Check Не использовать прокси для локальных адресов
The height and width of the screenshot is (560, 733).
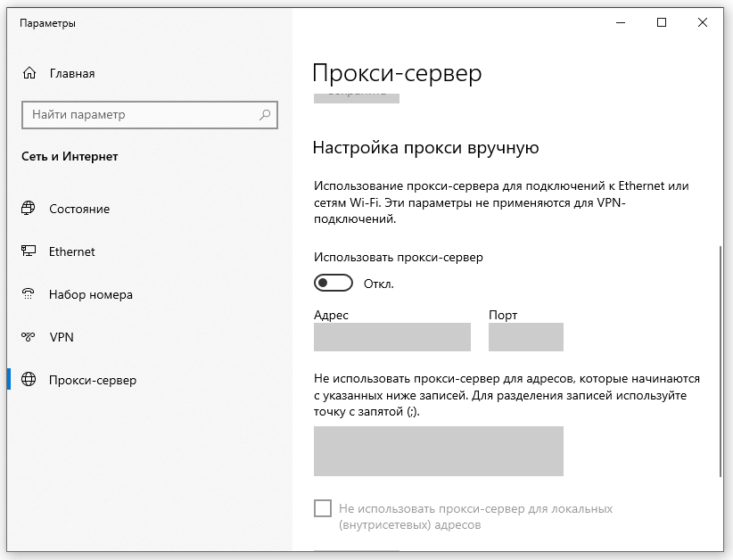(321, 509)
